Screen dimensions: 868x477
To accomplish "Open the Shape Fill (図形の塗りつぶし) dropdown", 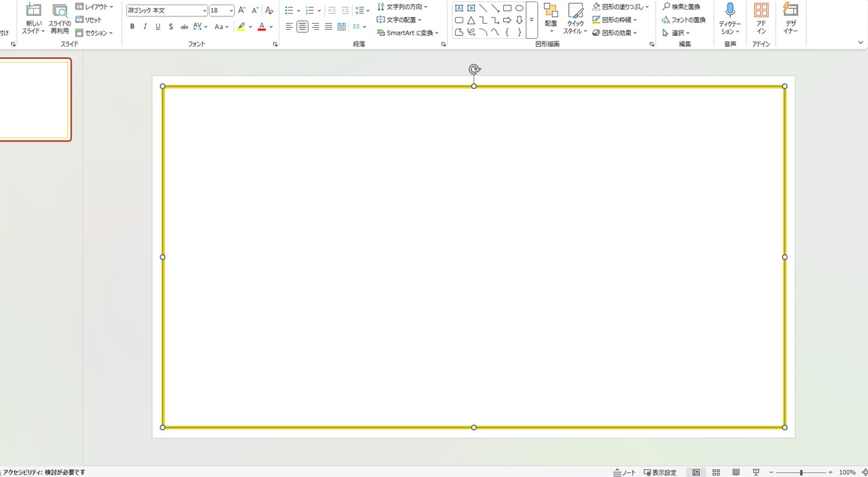I will (x=620, y=7).
